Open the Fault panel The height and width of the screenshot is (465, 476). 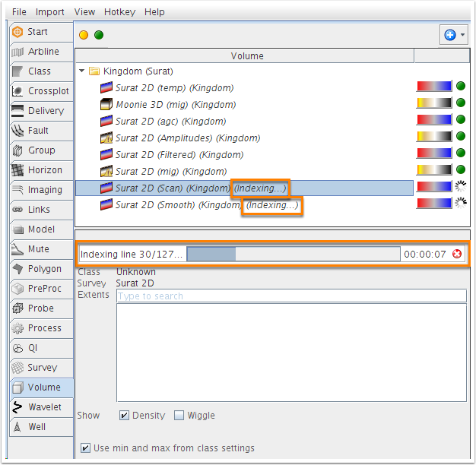click(x=41, y=131)
